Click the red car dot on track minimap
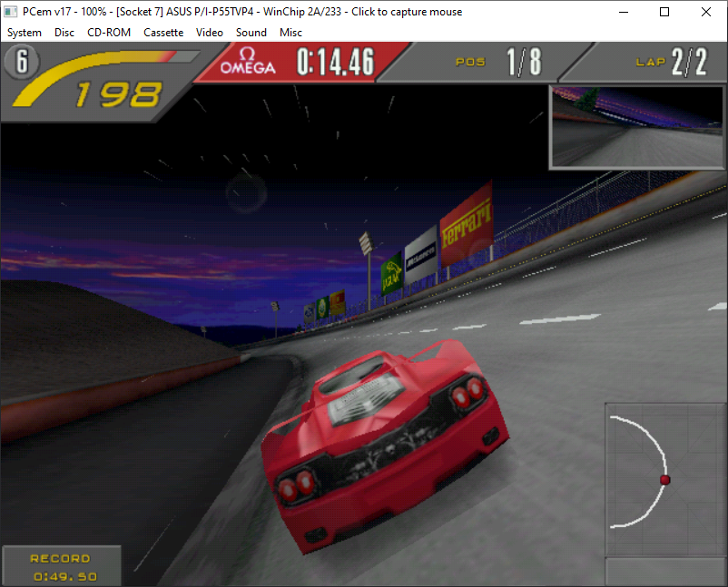Image resolution: width=728 pixels, height=587 pixels. [x=664, y=480]
